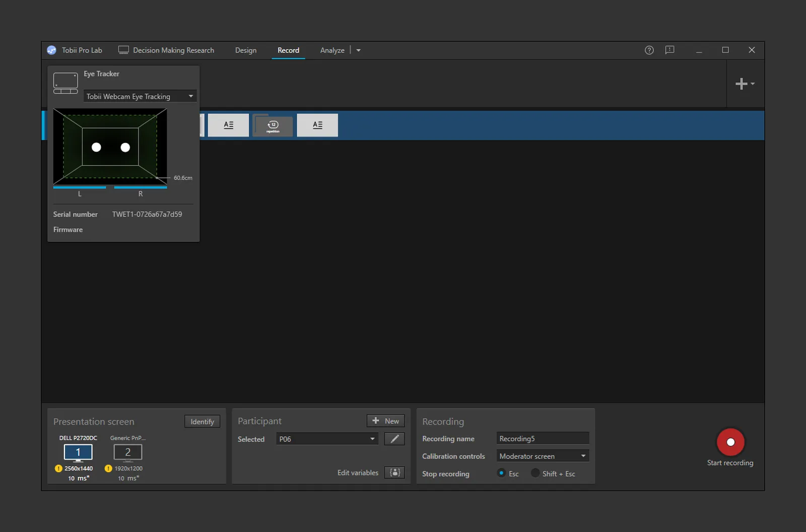Create a New participant

tap(386, 421)
